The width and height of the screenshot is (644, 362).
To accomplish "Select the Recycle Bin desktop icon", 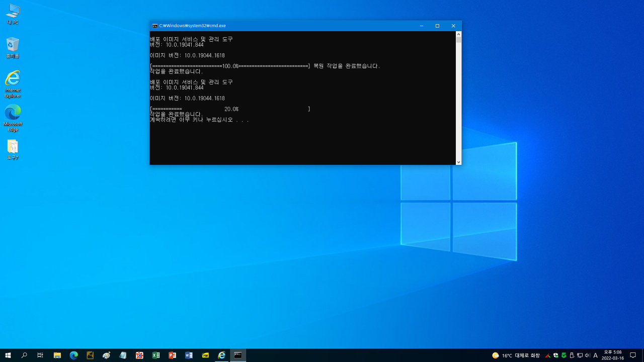I will tap(13, 48).
